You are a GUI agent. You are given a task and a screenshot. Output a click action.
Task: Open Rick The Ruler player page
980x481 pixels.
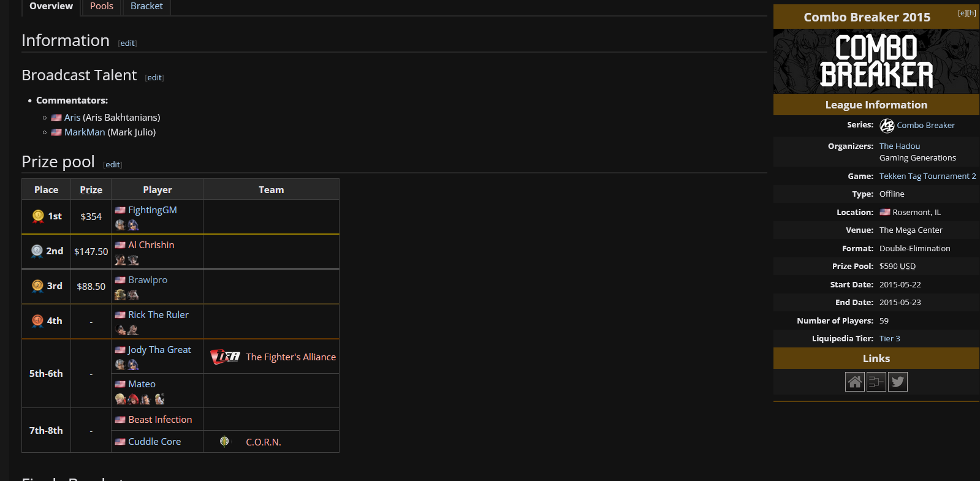[158, 315]
